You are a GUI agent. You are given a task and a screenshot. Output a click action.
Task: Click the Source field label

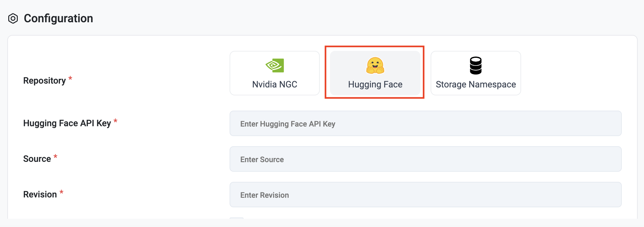(x=37, y=159)
